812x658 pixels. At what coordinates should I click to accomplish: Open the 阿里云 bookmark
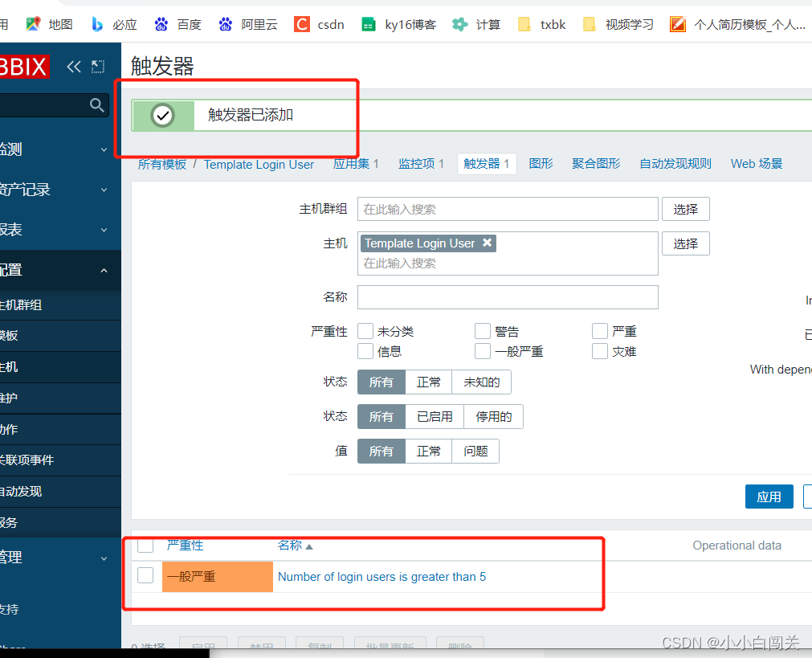pos(248,24)
